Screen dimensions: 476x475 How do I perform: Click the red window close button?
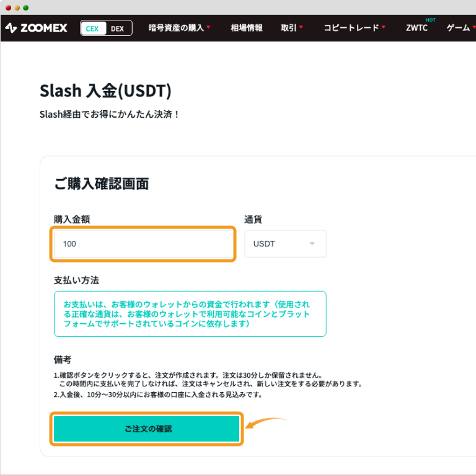[x=8, y=7]
